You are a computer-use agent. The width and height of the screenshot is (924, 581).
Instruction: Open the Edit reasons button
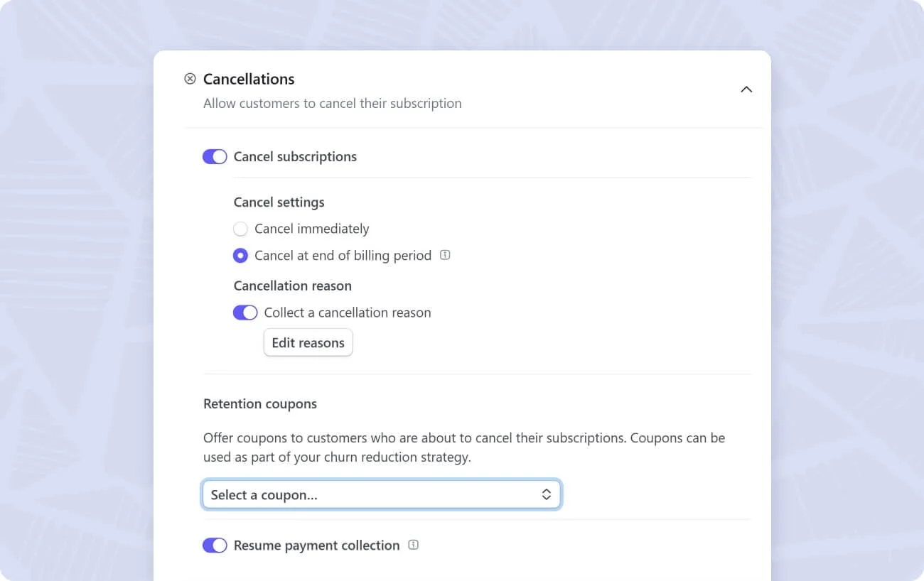tap(308, 342)
